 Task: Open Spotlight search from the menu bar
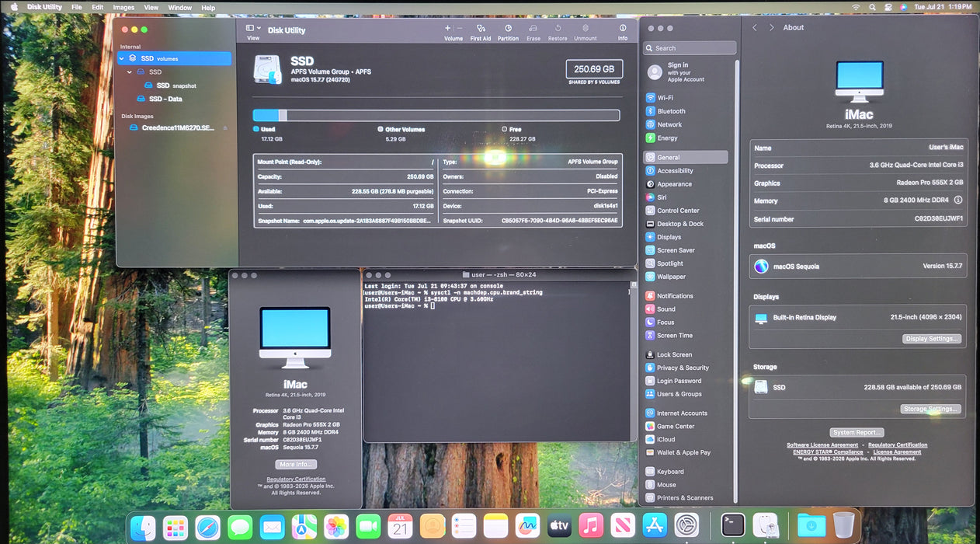(x=872, y=7)
